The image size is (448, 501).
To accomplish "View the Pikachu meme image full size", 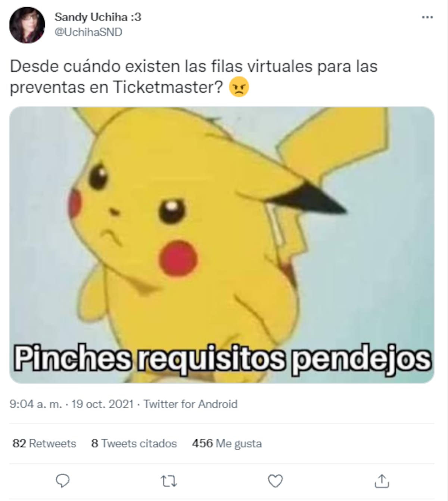I will 222,245.
